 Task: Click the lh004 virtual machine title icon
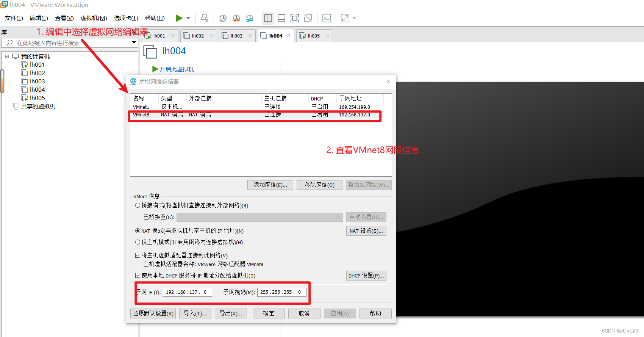click(150, 52)
